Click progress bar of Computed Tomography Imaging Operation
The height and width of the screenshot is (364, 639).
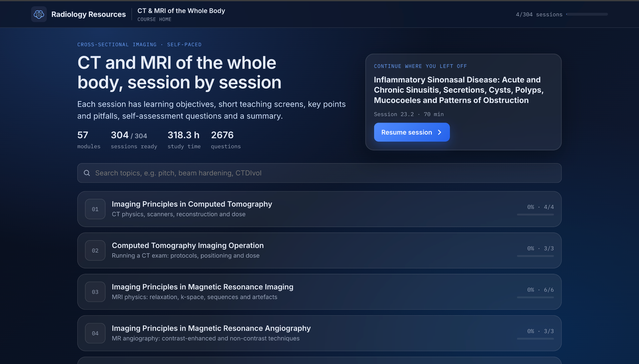535,256
